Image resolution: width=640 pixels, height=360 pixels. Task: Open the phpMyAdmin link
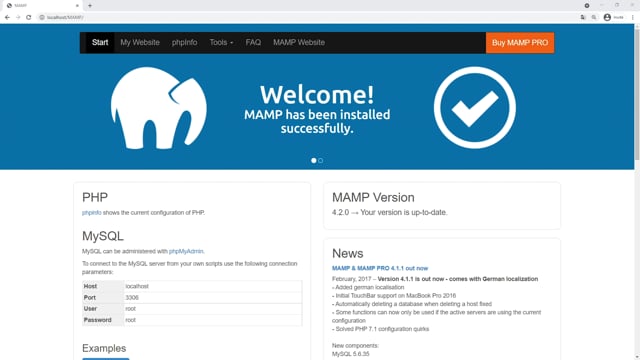186,251
